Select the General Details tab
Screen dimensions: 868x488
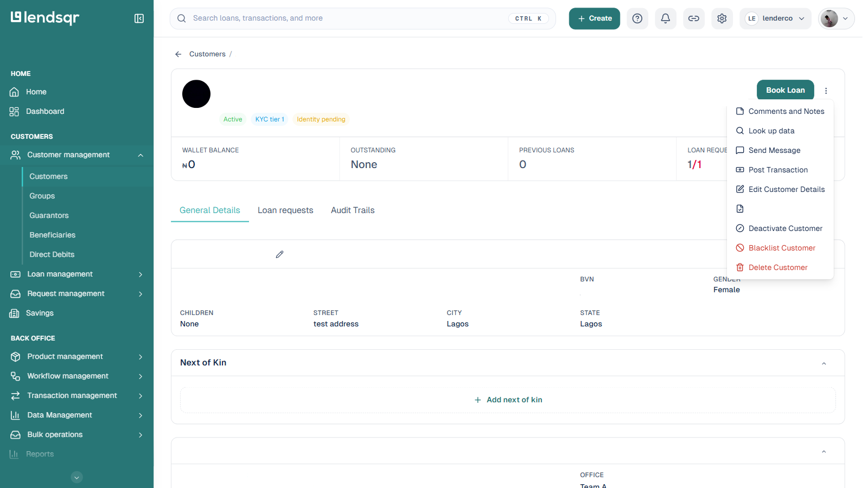pos(210,210)
